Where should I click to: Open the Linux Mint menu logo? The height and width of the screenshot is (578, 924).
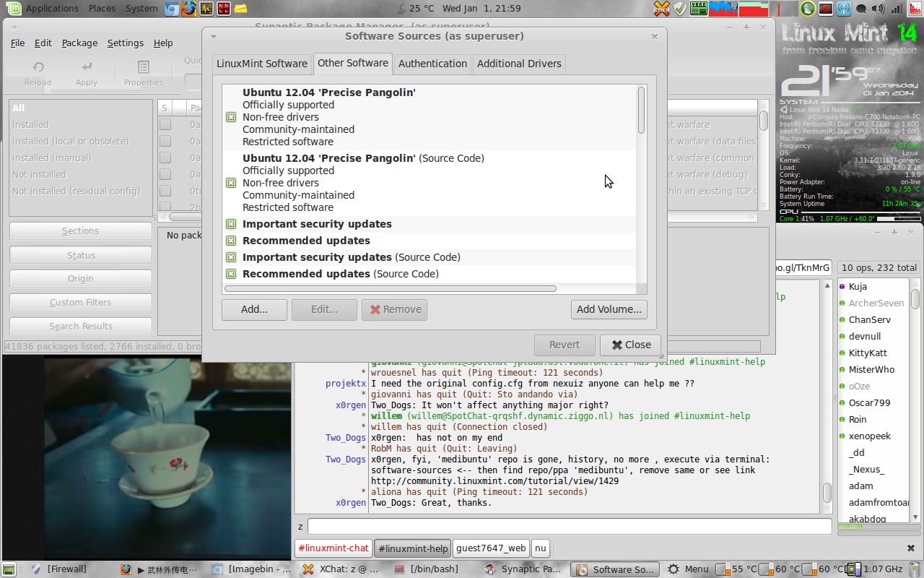(x=12, y=9)
